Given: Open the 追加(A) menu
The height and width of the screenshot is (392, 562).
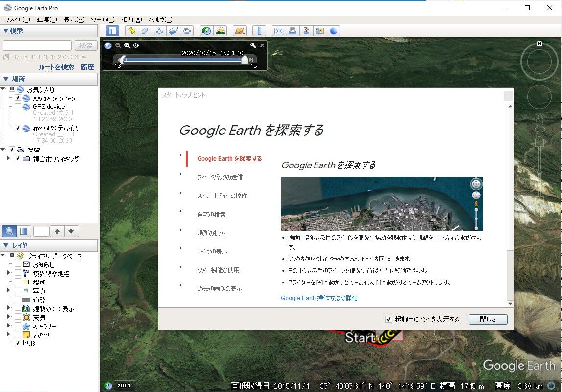Looking at the screenshot, I should (x=132, y=20).
